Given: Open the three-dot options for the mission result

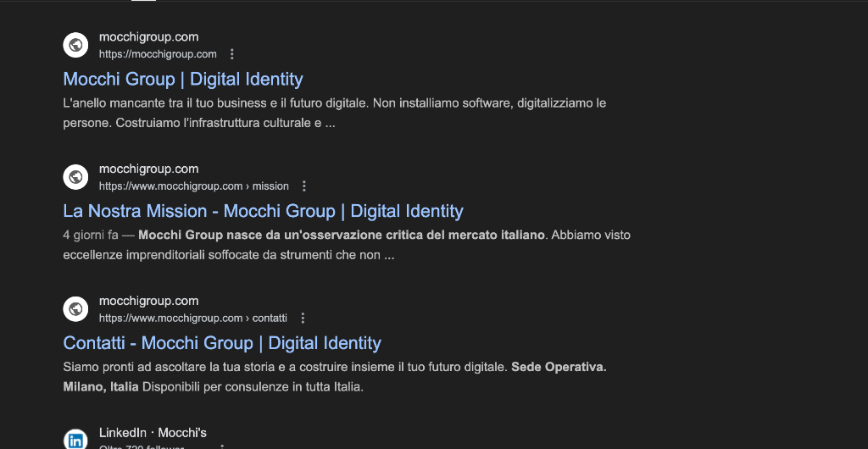Looking at the screenshot, I should (x=304, y=186).
